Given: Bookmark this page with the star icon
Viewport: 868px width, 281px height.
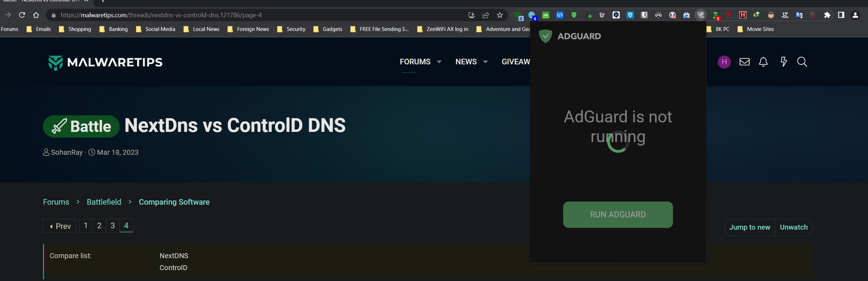Looking at the screenshot, I should (500, 15).
